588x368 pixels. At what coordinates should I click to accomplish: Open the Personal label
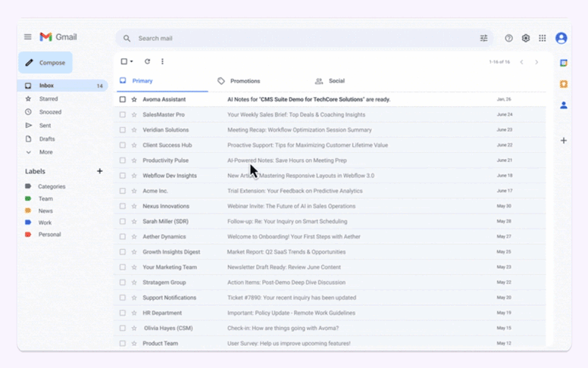[49, 235]
